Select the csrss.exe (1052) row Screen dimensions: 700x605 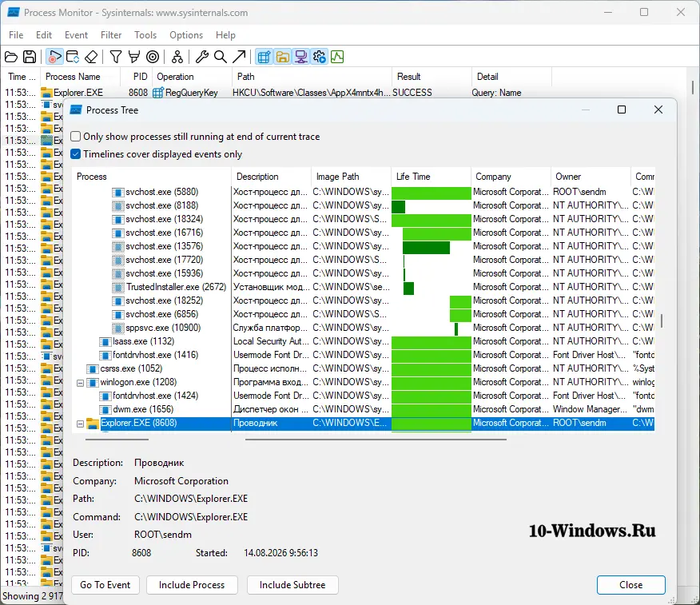[x=364, y=368]
